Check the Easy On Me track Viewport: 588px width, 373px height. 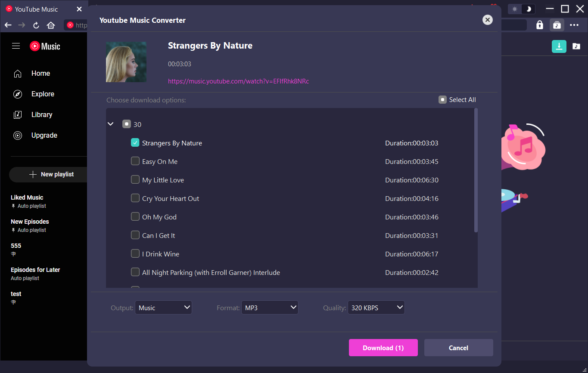(x=135, y=161)
